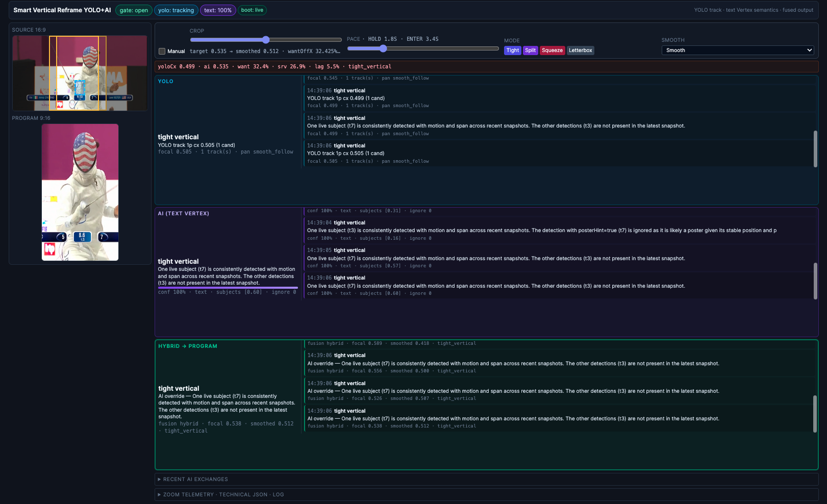Click the Source 16:9 preview thumbnail
Viewport: 827px width, 504px height.
pos(80,73)
